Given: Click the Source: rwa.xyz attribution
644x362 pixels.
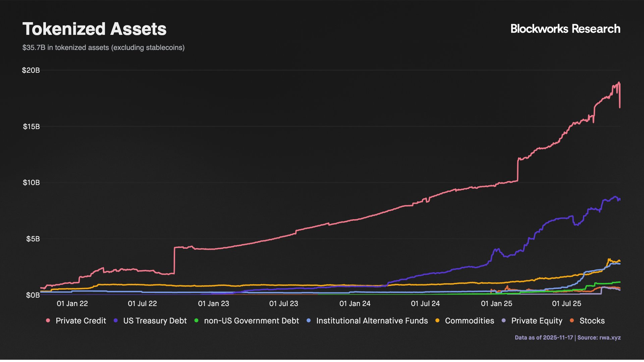Looking at the screenshot, I should tap(599, 338).
